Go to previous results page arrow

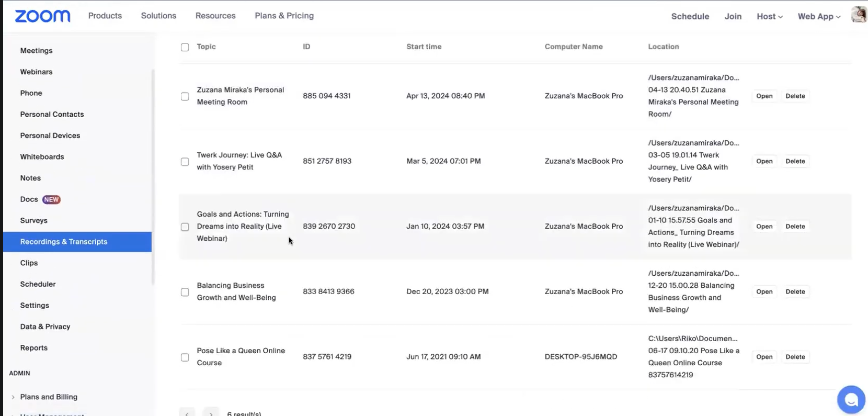(187, 412)
